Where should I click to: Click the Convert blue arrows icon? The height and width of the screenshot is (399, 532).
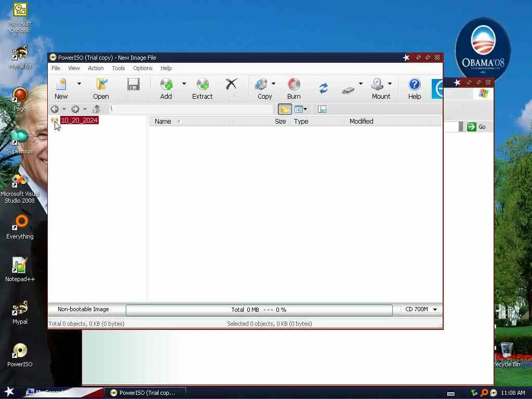323,88
